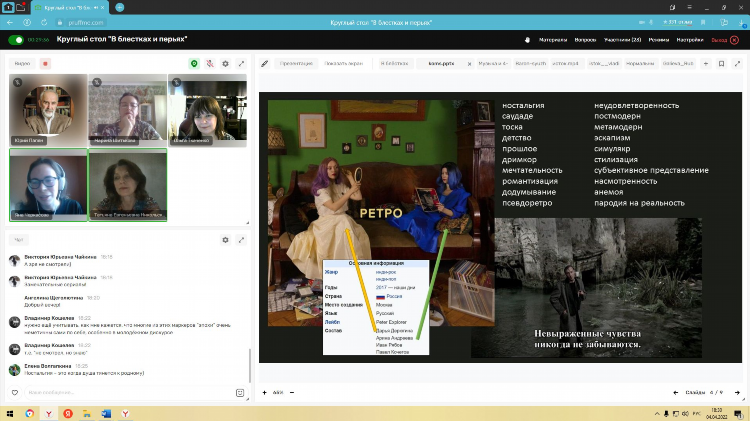Open video panel settings gear
The height and width of the screenshot is (421, 750).
225,64
